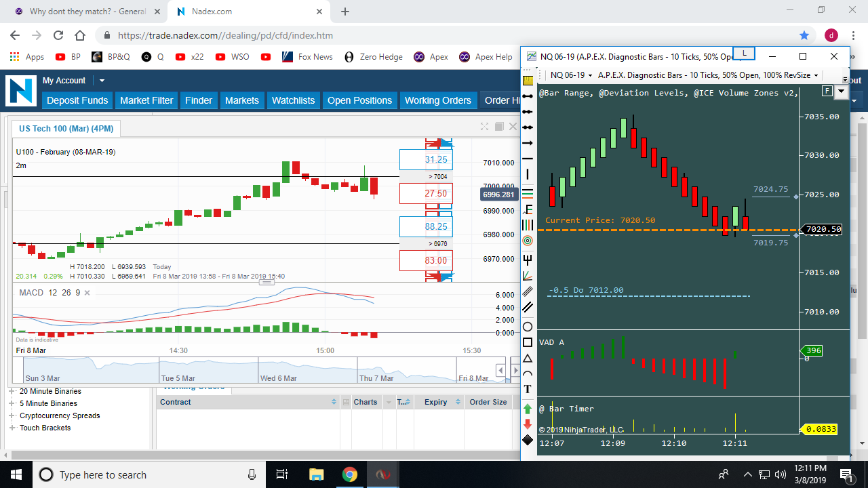This screenshot has width=868, height=488.
Task: Click the 27.50 sell price box
Action: (x=426, y=193)
